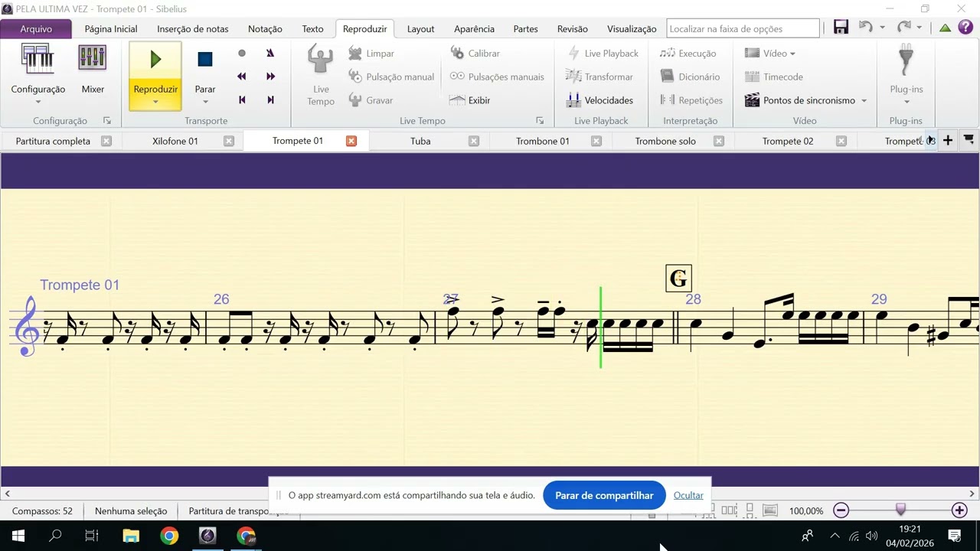The height and width of the screenshot is (551, 980).
Task: Switch to Trombone solo part tab
Action: pyautogui.click(x=665, y=141)
